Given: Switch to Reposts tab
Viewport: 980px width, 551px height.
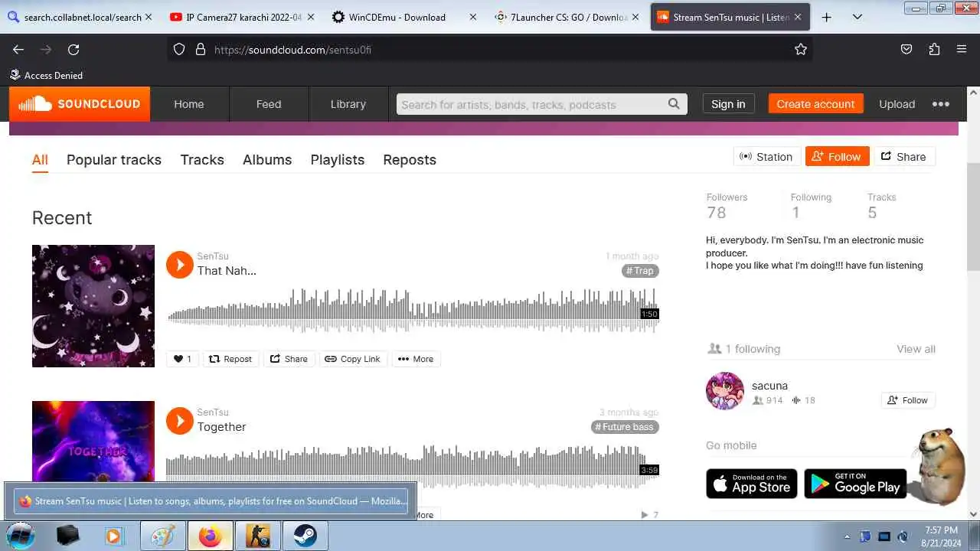Looking at the screenshot, I should point(410,160).
